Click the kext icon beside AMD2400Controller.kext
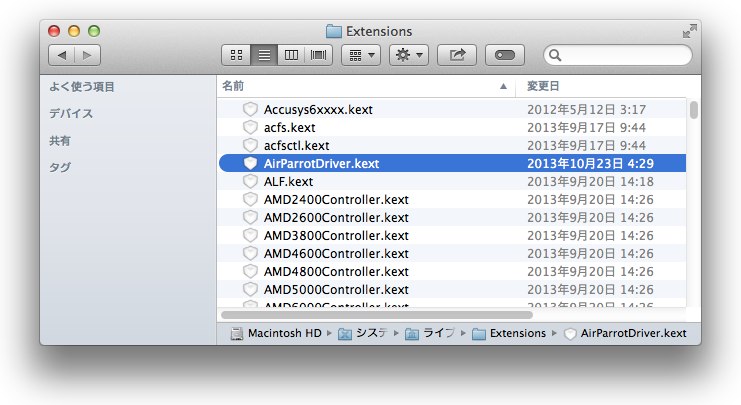Viewport: 741px width, 405px height. click(250, 199)
